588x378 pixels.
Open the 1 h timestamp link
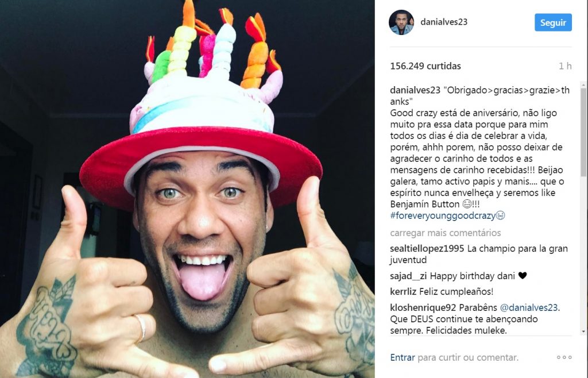(565, 66)
